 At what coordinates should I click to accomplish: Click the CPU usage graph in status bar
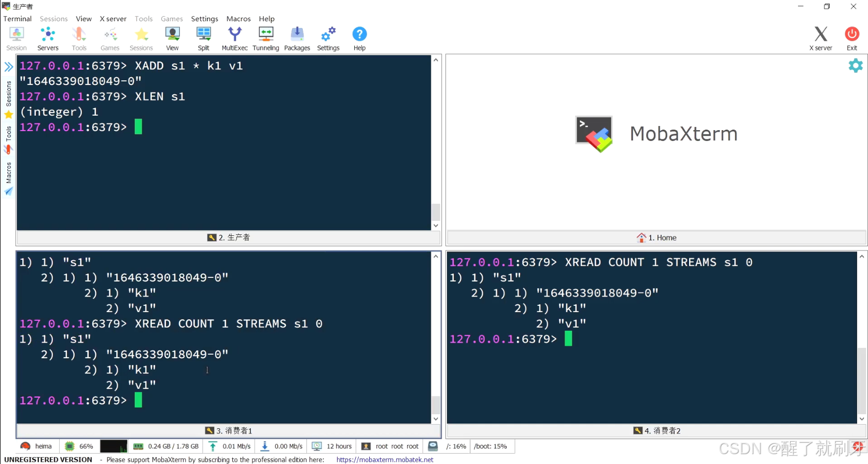click(x=114, y=446)
